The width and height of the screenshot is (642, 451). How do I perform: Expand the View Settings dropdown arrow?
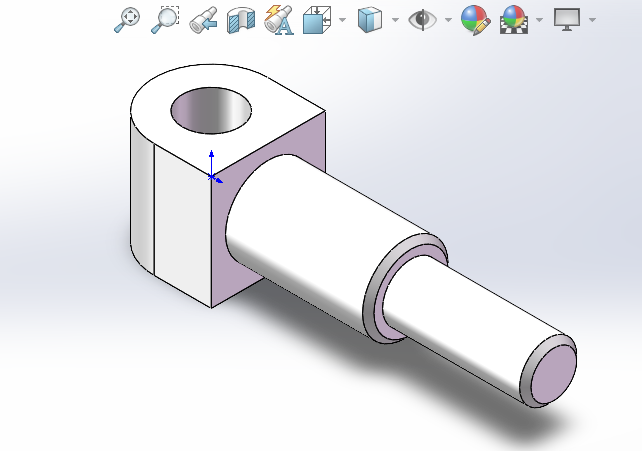coord(592,20)
